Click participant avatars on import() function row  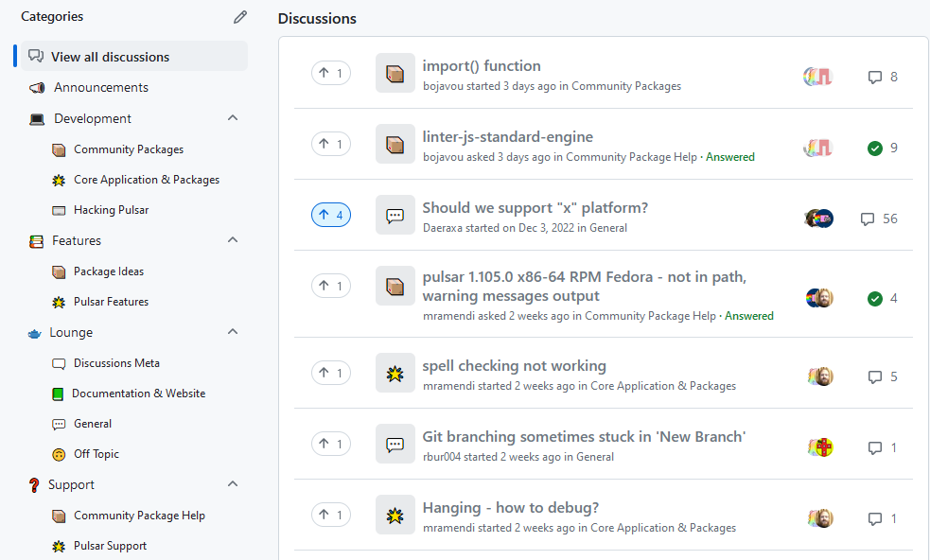click(818, 77)
